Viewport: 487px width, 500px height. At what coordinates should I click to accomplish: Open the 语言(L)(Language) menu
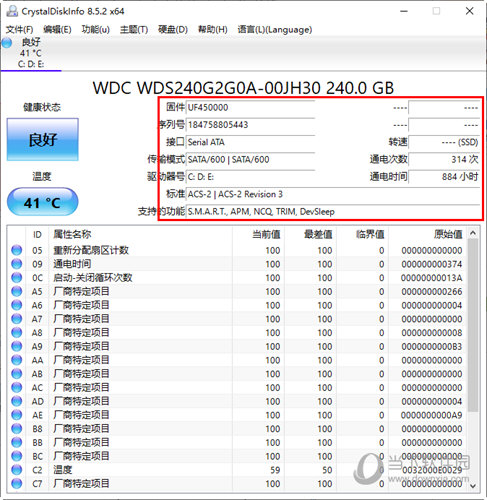tap(275, 30)
